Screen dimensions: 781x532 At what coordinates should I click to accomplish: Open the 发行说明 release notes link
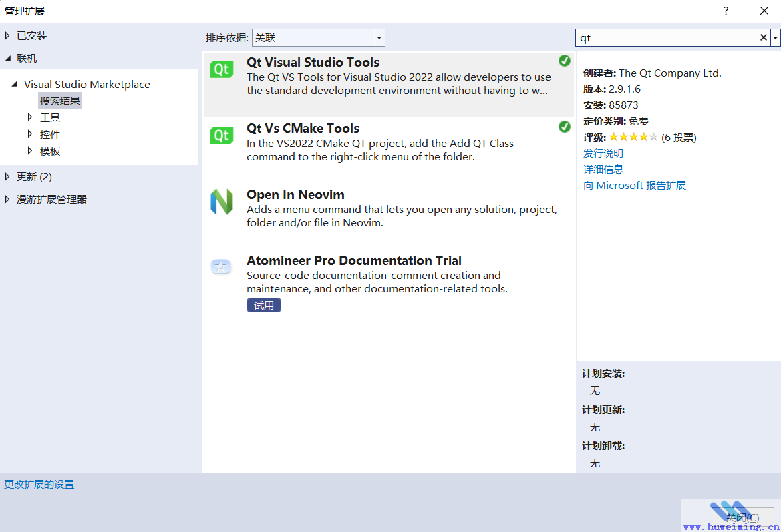coord(603,154)
